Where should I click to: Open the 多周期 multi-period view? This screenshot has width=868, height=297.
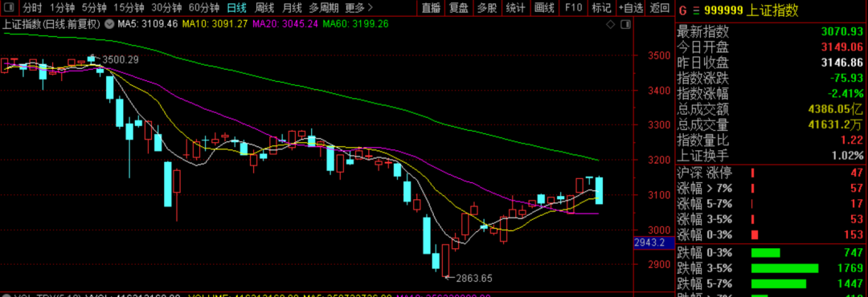point(323,8)
